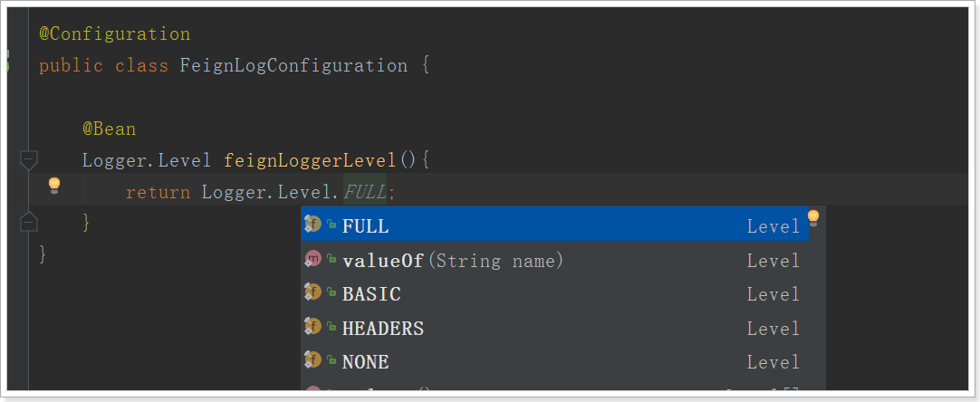Image resolution: width=980 pixels, height=402 pixels.
Task: Pick the BASIC completion suggestion
Action: coord(371,294)
